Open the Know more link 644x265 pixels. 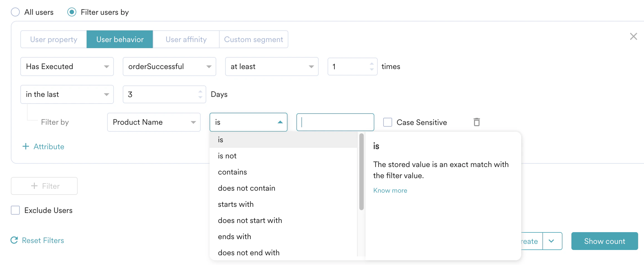[390, 190]
